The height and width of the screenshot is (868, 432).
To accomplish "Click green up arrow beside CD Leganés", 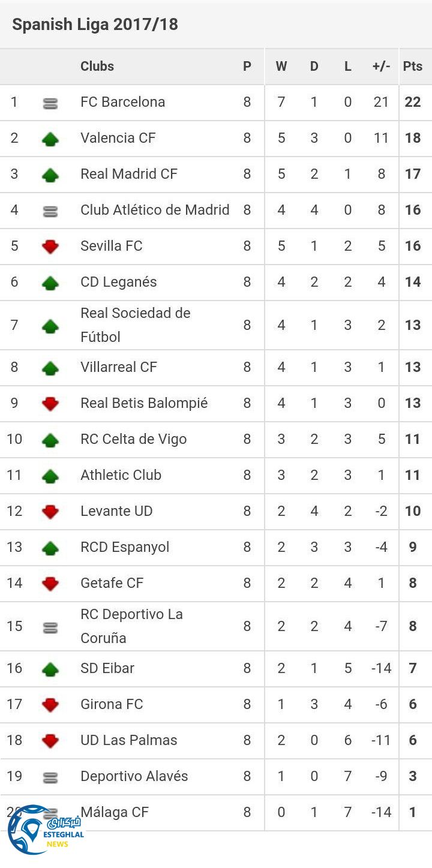I will (50, 283).
